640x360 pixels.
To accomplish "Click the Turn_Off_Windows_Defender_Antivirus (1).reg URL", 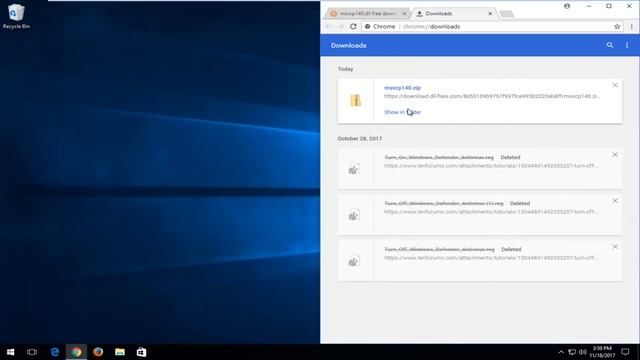I will click(x=492, y=212).
